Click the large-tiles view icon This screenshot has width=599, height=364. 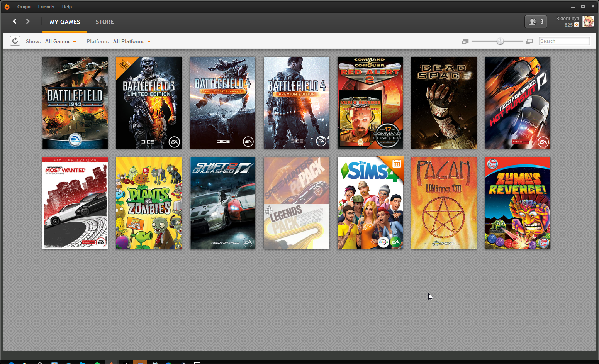529,41
